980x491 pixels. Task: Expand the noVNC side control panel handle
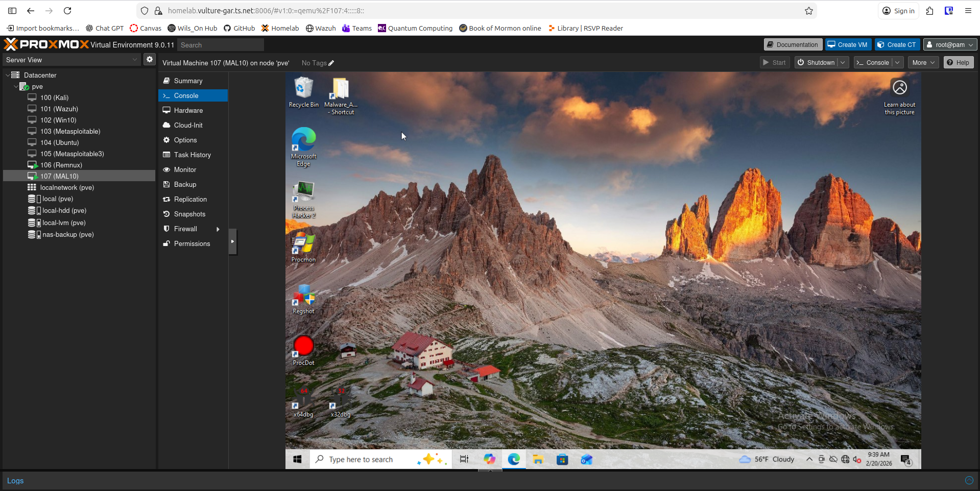[233, 241]
